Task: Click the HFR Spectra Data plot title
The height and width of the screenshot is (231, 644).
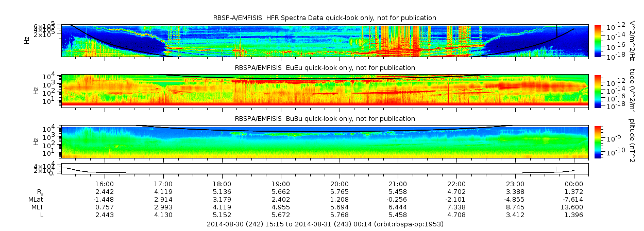Action: tap(325, 18)
